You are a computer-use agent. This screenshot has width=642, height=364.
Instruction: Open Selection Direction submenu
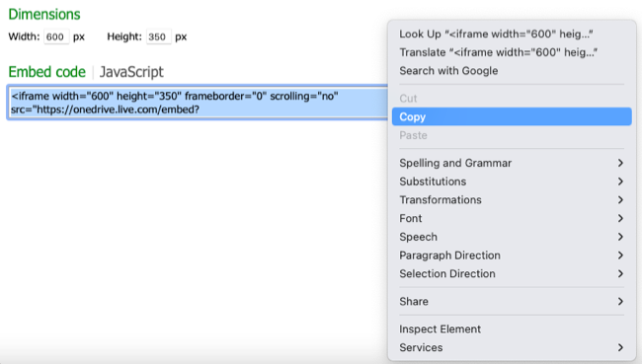(x=512, y=273)
